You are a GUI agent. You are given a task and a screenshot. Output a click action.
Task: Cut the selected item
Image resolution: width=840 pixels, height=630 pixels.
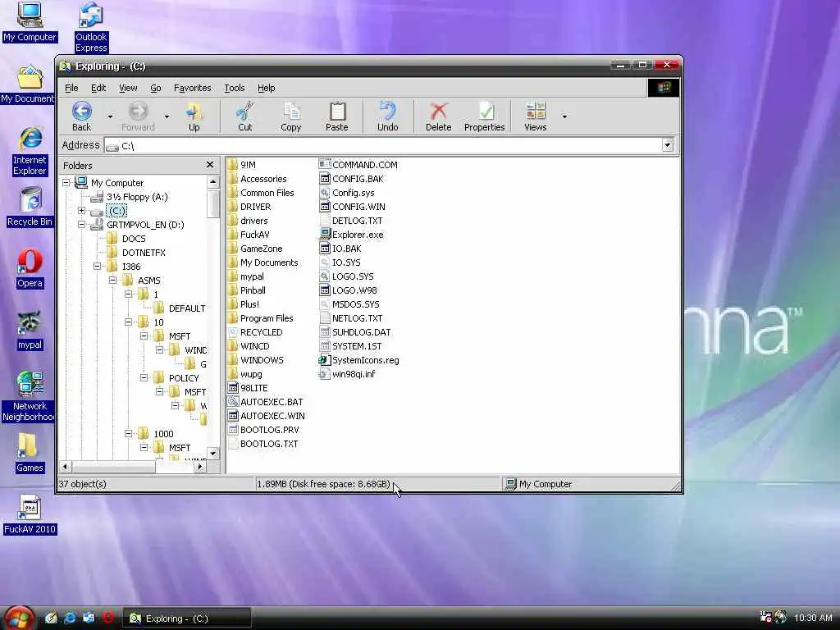(x=244, y=116)
